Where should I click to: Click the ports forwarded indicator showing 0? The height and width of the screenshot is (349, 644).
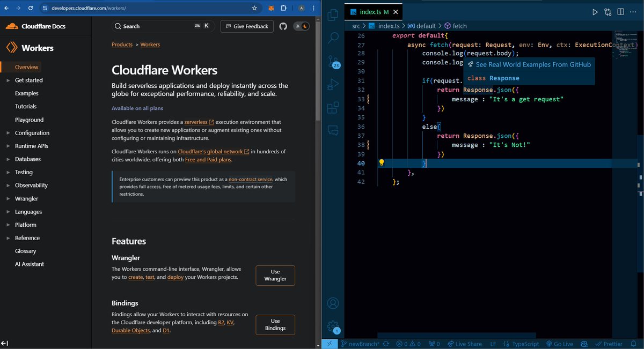[434, 344]
